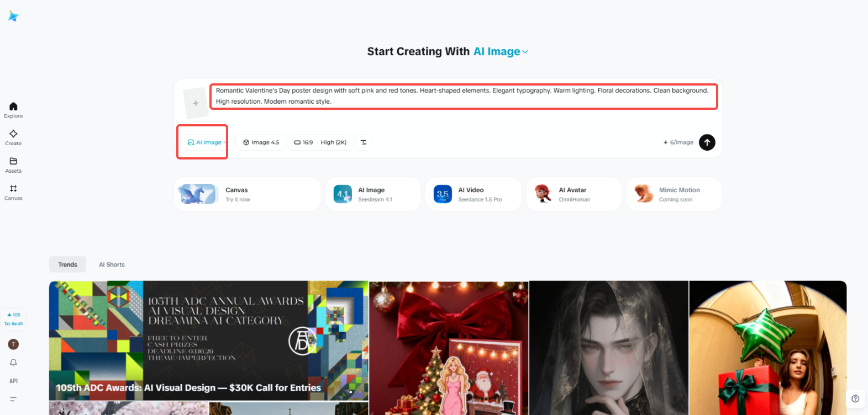This screenshot has width=868, height=415.
Task: Expand the AI Image heading dropdown
Action: tap(501, 51)
